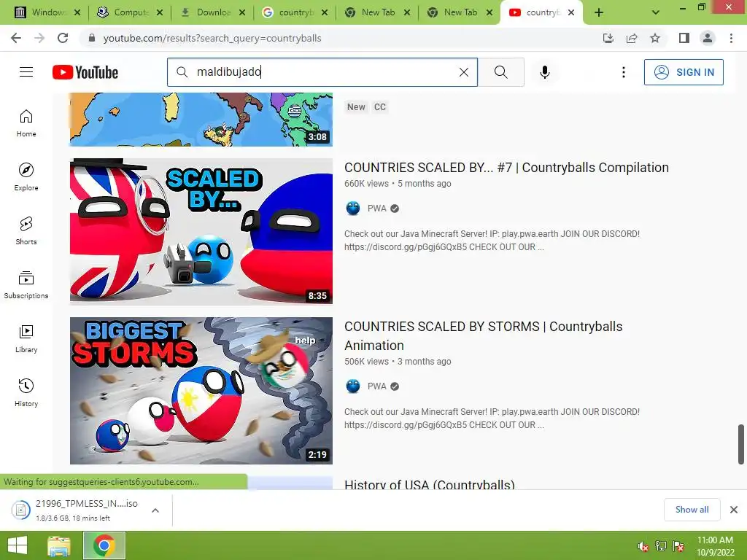Viewport: 747px width, 560px height.
Task: Close the Google countryballs tab
Action: click(325, 12)
